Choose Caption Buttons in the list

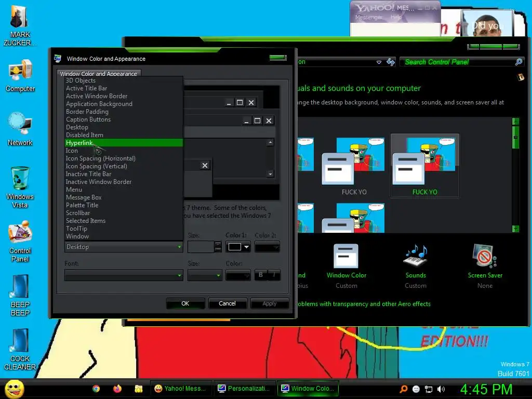click(x=124, y=119)
